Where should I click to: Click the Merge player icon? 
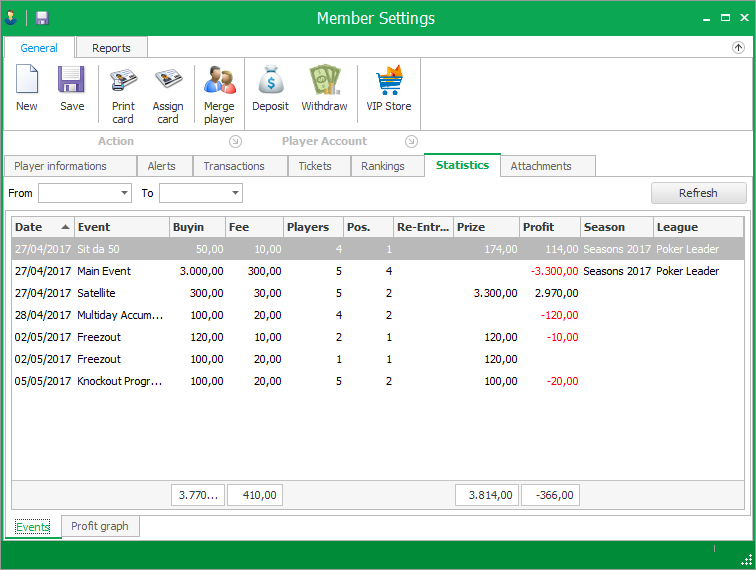point(219,80)
